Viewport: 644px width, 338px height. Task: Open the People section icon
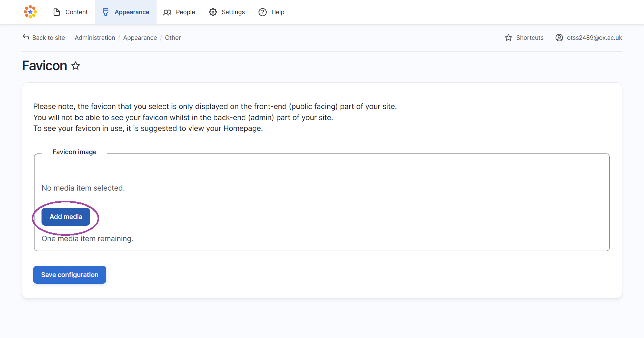(167, 12)
